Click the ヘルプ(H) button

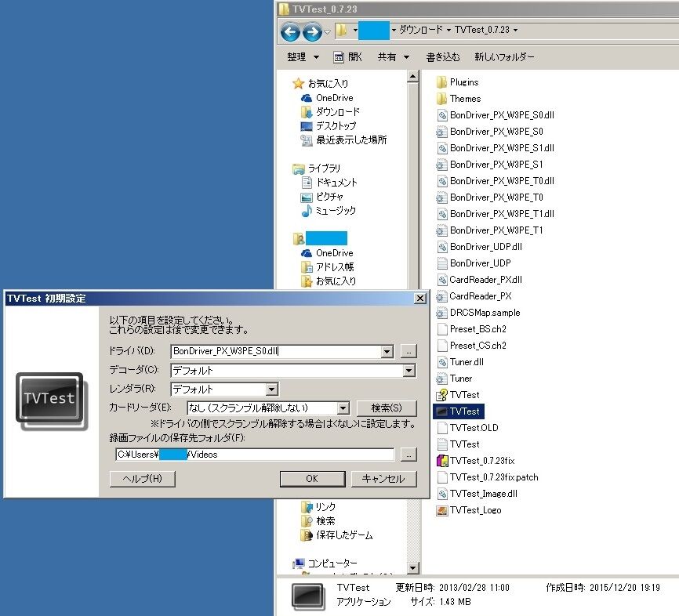coord(142,478)
